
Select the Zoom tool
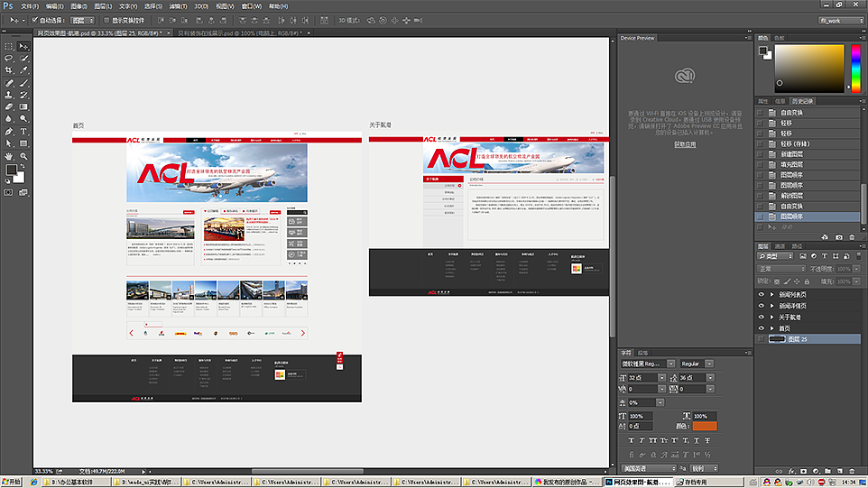pos(23,157)
